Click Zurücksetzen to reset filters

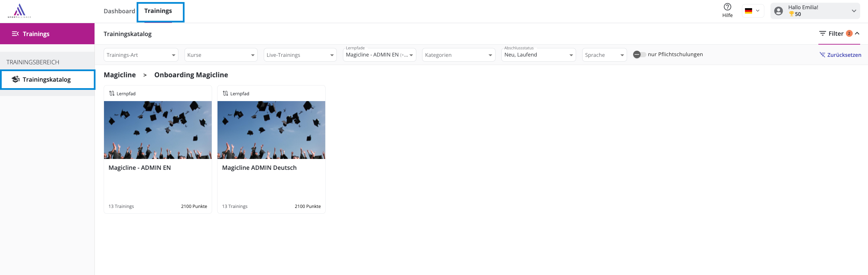844,55
